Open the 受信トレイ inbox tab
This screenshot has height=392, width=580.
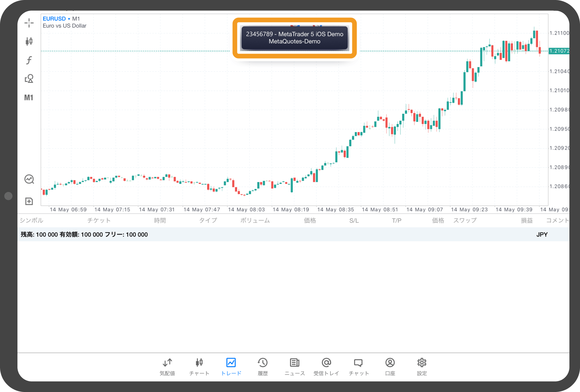326,366
